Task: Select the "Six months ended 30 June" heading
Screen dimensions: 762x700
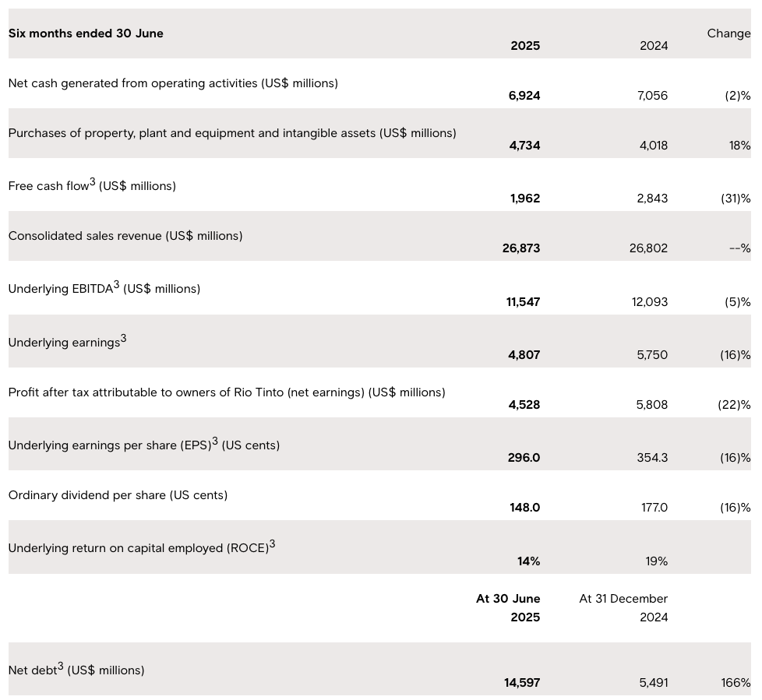Action: coord(86,33)
